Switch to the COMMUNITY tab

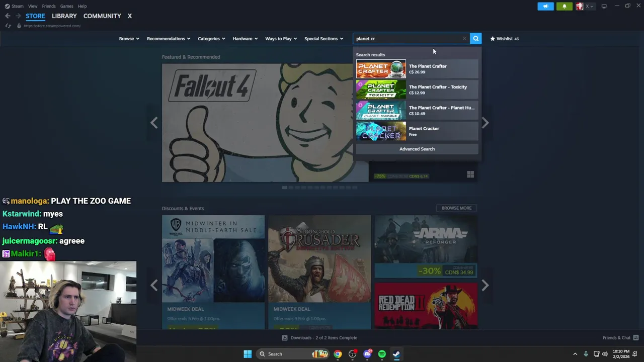tap(102, 16)
